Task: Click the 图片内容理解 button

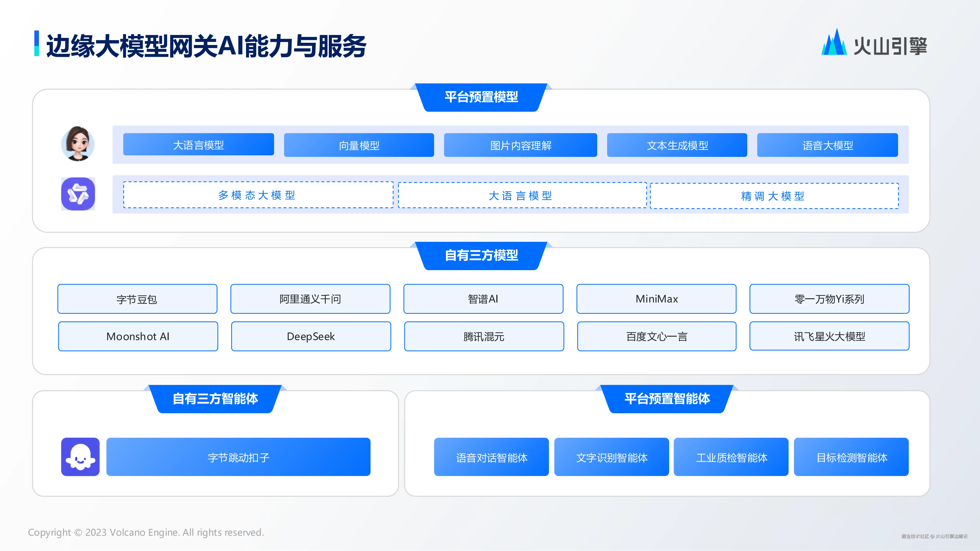Action: click(x=520, y=145)
